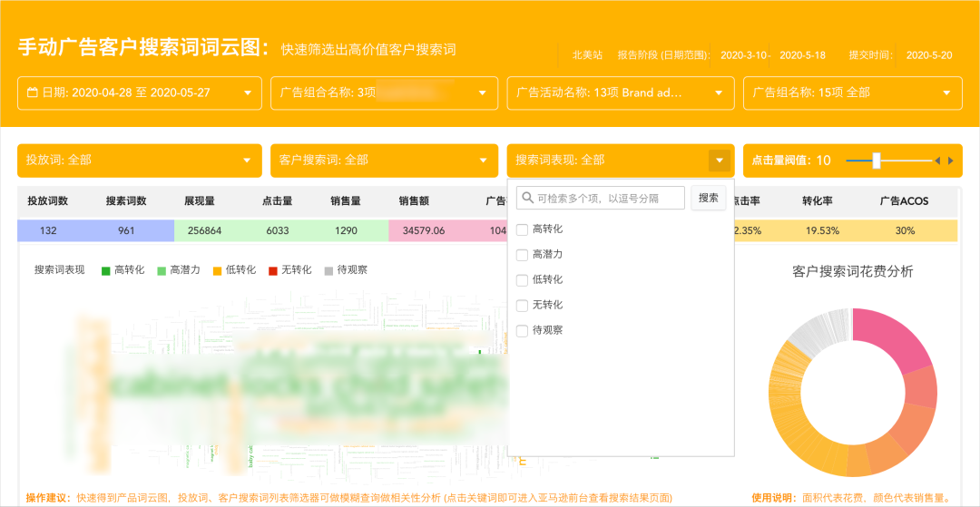Click the value 19.53% cell
The width and height of the screenshot is (980, 507).
pyautogui.click(x=821, y=230)
